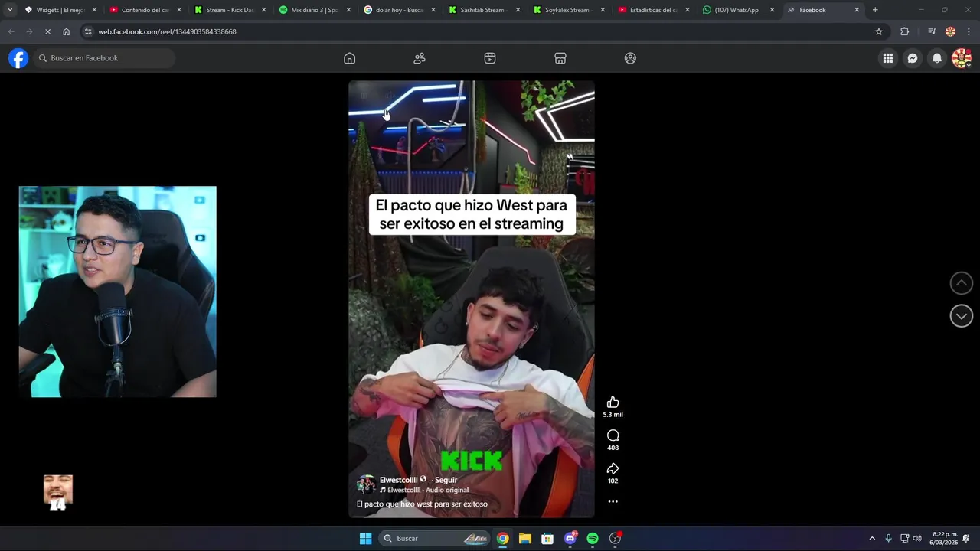Viewport: 980px width, 551px height.
Task: Click Seguir to follow Elwestcollll
Action: pyautogui.click(x=446, y=480)
